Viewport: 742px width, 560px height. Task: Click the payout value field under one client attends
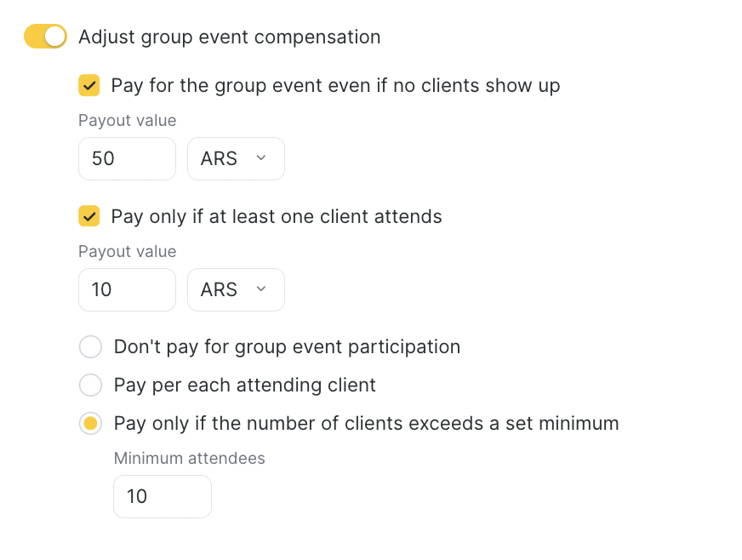pos(127,290)
